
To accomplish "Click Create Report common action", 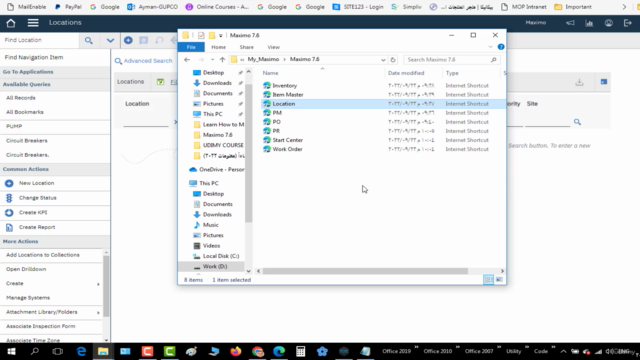I will coord(37,227).
